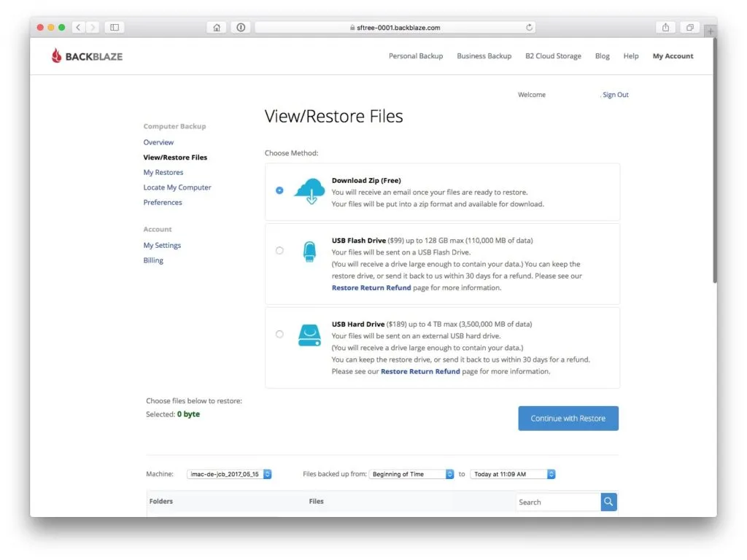The image size is (747, 560).
Task: Click the 'Selected: 0 byte' text
Action: [173, 414]
